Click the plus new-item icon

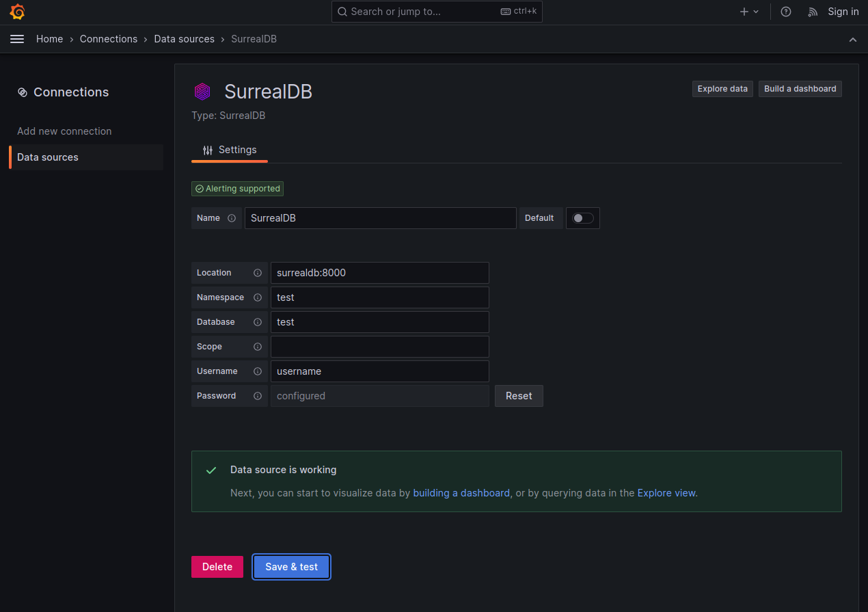pyautogui.click(x=744, y=12)
